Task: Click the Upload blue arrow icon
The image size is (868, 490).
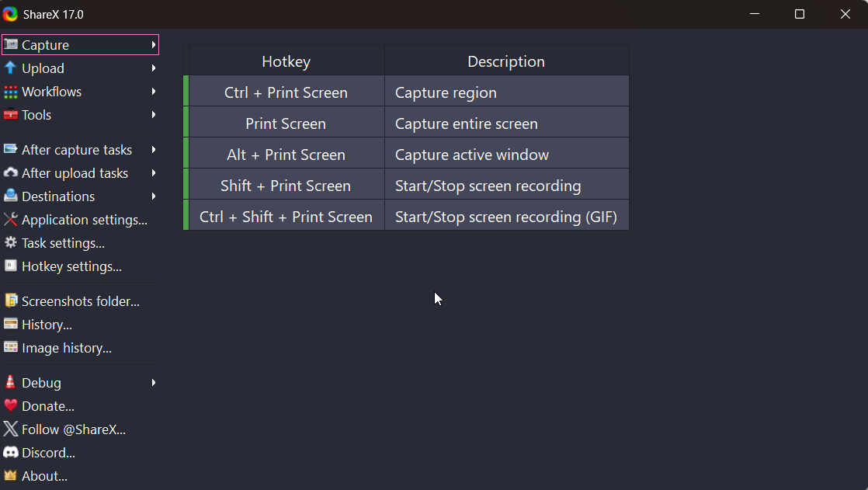Action: click(10, 68)
